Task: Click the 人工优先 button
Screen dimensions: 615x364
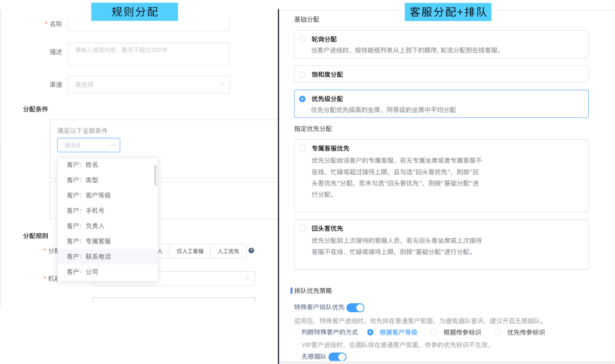Action: pos(228,251)
